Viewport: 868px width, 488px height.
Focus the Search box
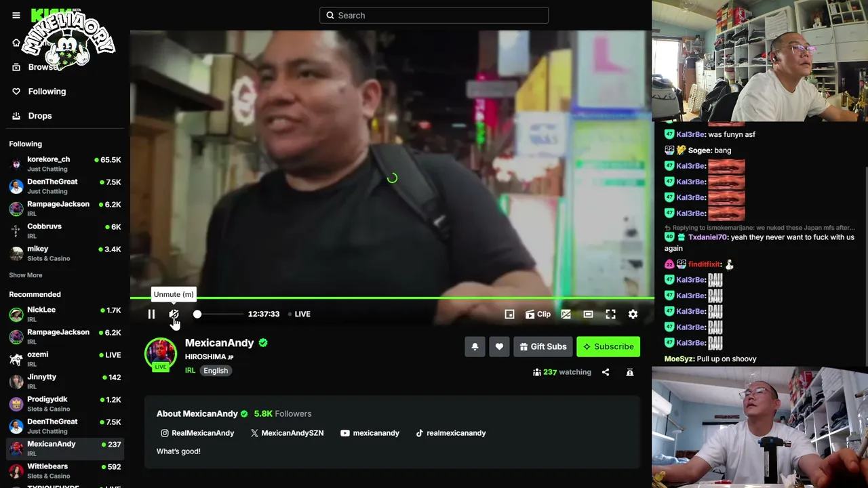pos(434,15)
